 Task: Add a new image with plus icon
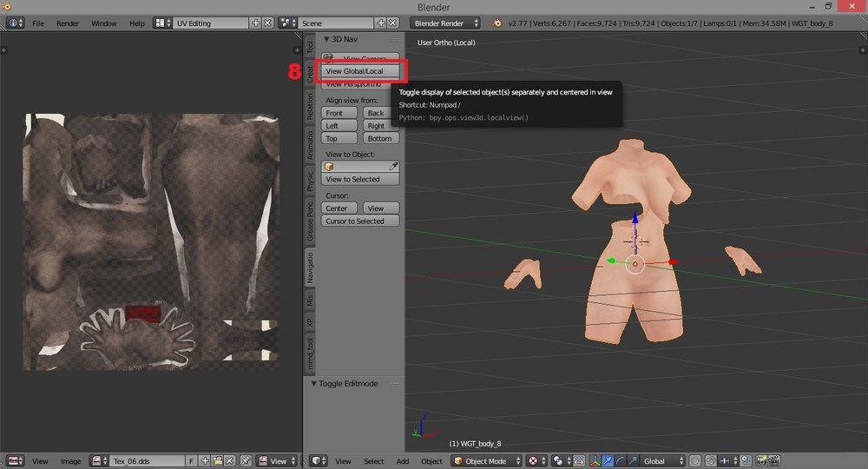click(206, 460)
